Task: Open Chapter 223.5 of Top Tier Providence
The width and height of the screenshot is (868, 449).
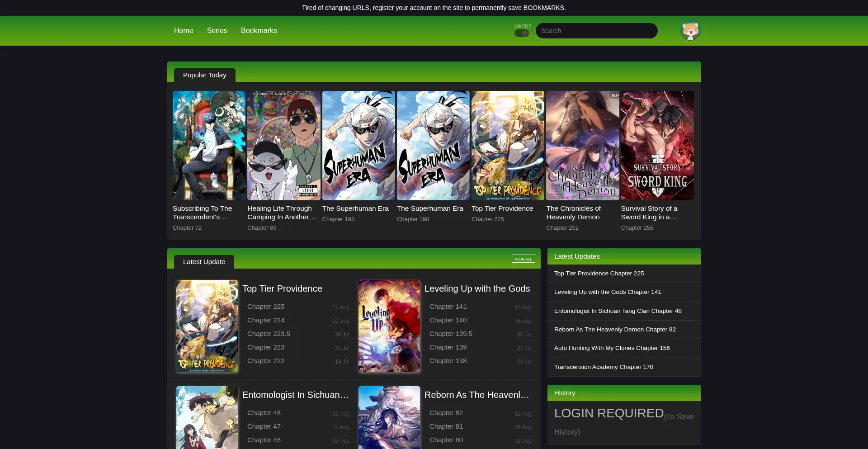Action: click(269, 334)
